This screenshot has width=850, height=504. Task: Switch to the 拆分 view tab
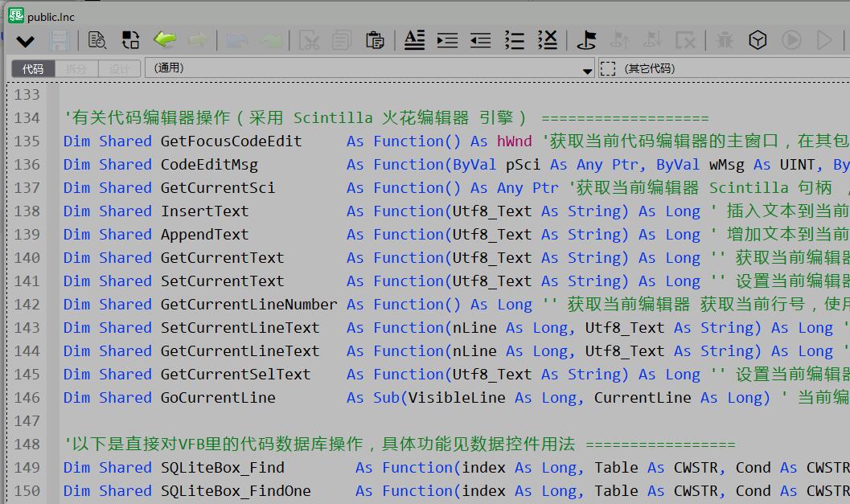coord(76,69)
